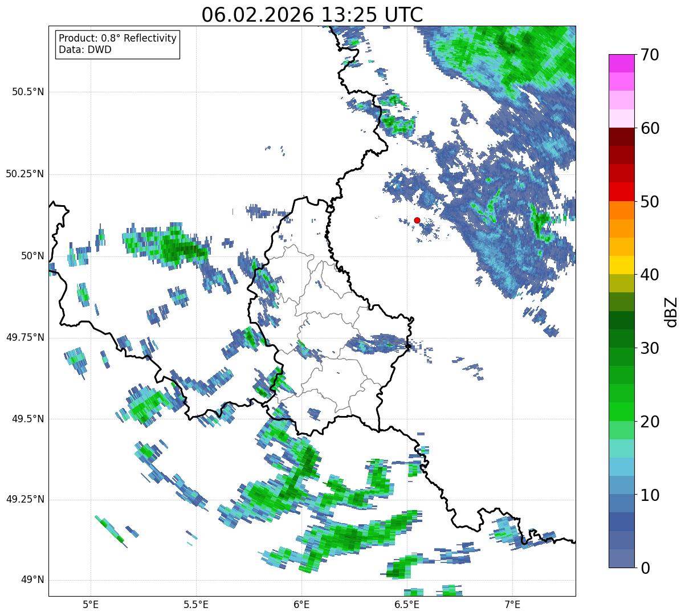The width and height of the screenshot is (685, 616).
Task: Click the latitude label "49.25°N"
Action: [25, 500]
